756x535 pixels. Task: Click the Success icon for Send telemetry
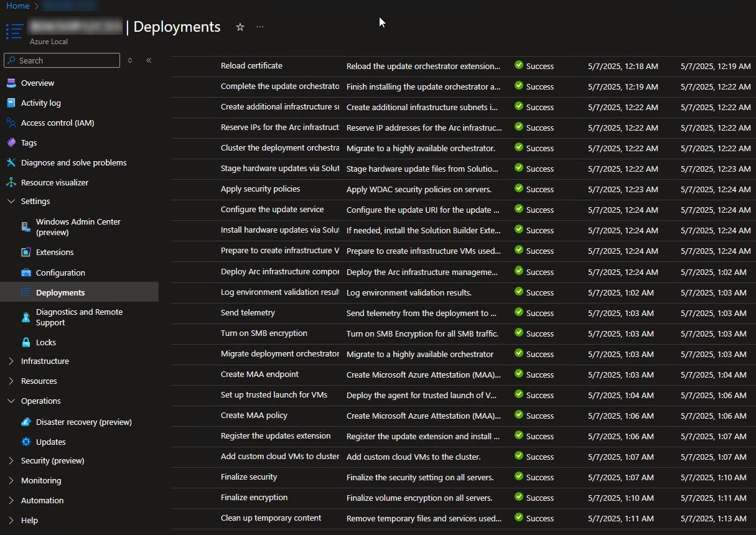pyautogui.click(x=519, y=313)
